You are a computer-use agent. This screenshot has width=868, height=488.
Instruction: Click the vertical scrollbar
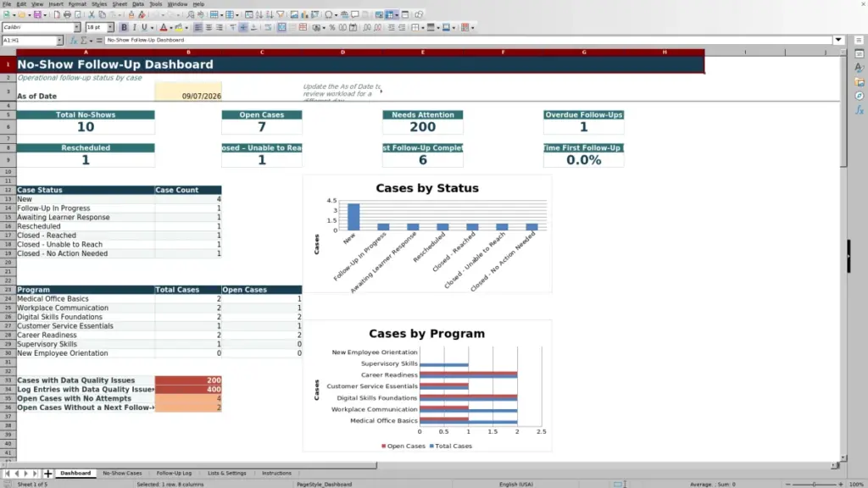pyautogui.click(x=843, y=254)
